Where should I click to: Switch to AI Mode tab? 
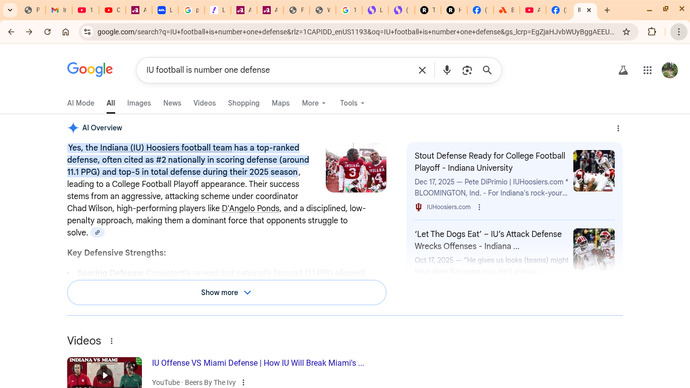point(81,103)
